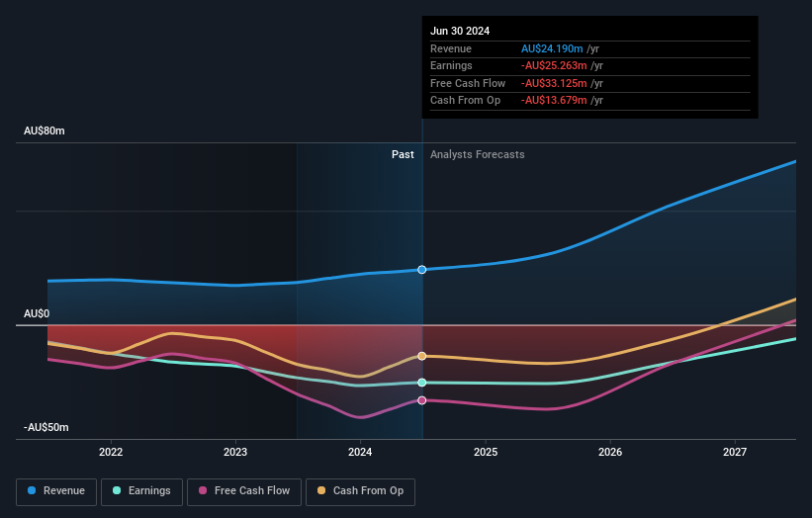
Task: Click the AU$80m y-axis label
Action: 45,130
